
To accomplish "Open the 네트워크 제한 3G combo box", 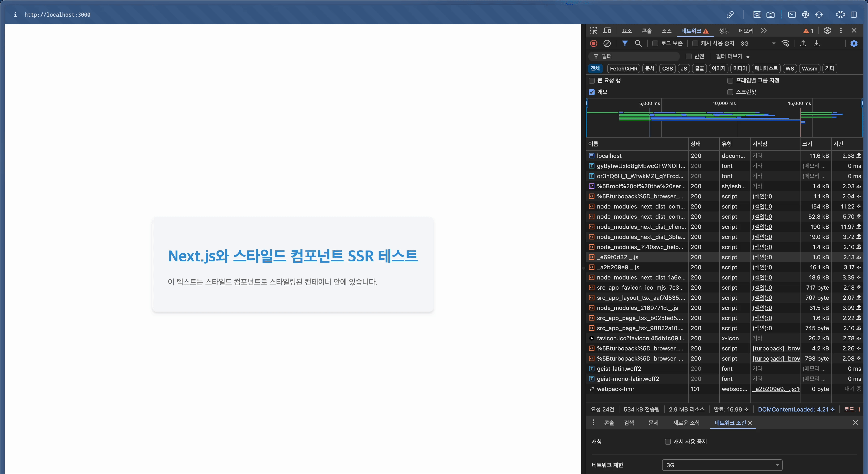I will point(722,465).
